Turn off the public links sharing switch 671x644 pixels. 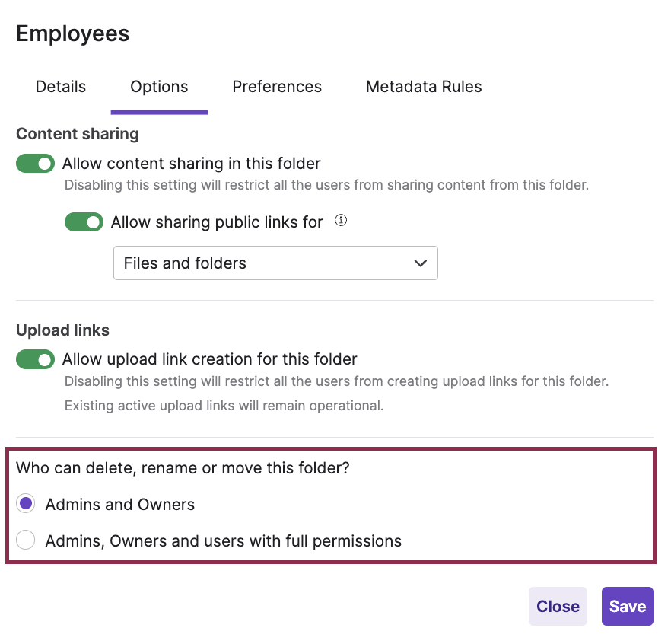[84, 222]
